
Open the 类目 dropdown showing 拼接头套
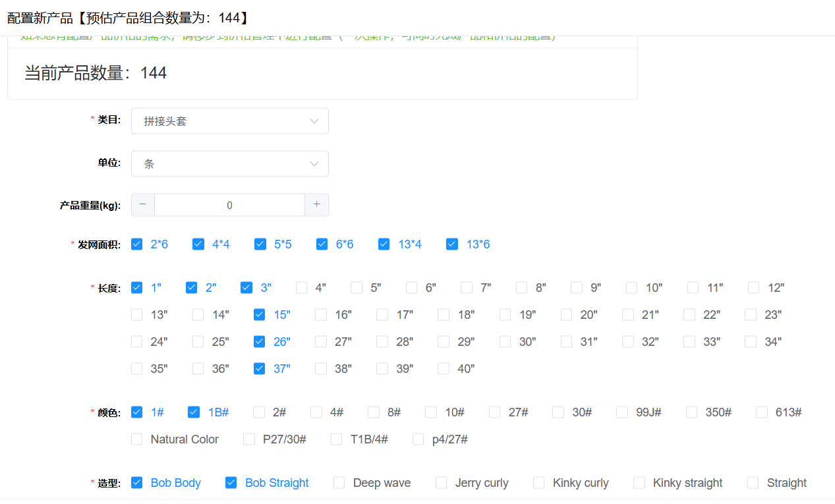pyautogui.click(x=229, y=121)
